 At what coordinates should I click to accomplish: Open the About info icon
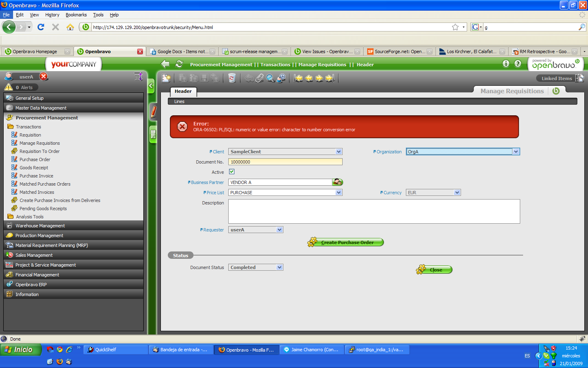pyautogui.click(x=506, y=63)
